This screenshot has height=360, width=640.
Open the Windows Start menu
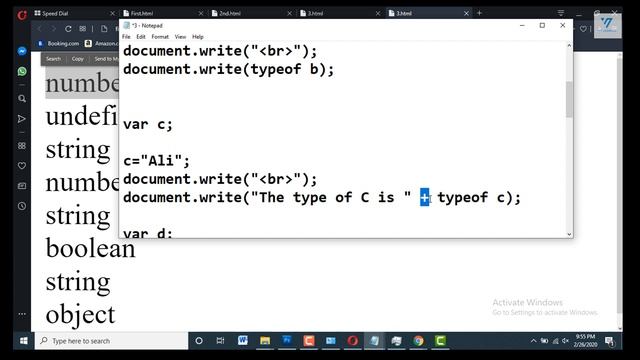[24, 341]
